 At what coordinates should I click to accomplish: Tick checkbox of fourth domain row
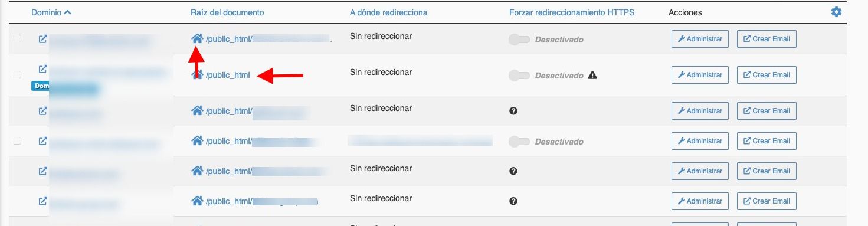(18, 141)
